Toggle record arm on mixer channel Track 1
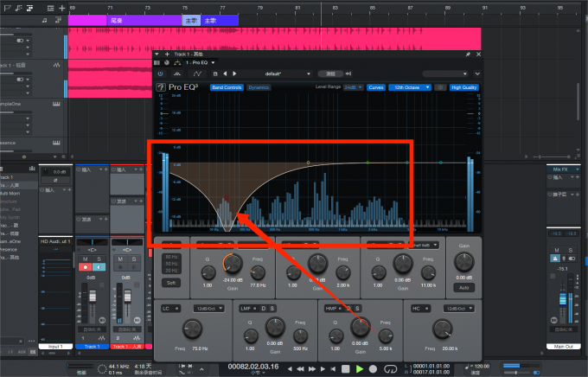This screenshot has height=377, width=588. click(x=85, y=267)
